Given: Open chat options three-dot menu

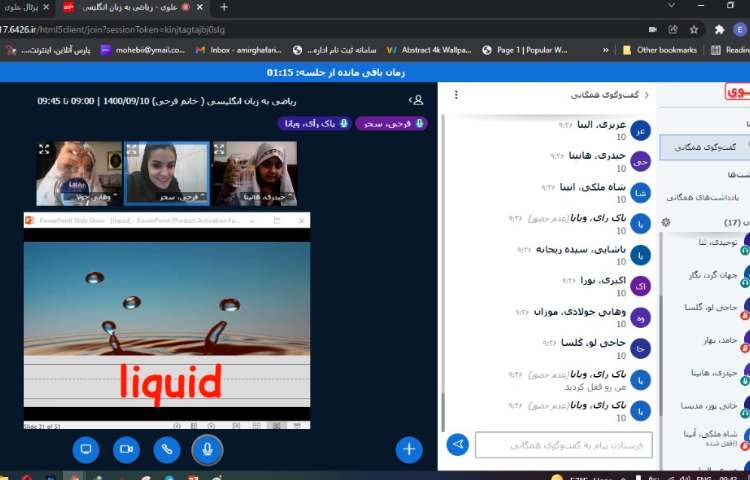Looking at the screenshot, I should click(456, 95).
